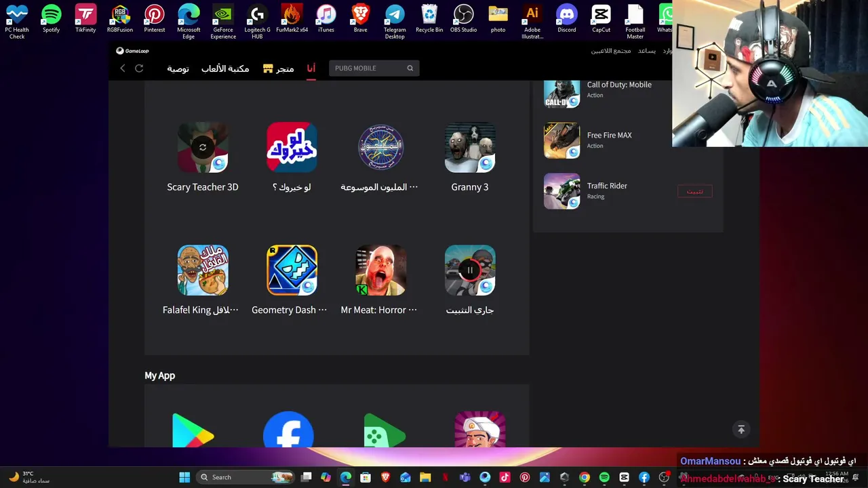The height and width of the screenshot is (488, 868).
Task: Select the TikFinity desktop icon
Action: [x=85, y=19]
